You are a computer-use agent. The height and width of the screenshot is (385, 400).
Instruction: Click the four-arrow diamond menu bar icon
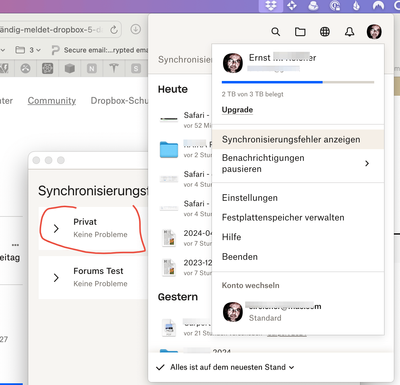(292, 6)
